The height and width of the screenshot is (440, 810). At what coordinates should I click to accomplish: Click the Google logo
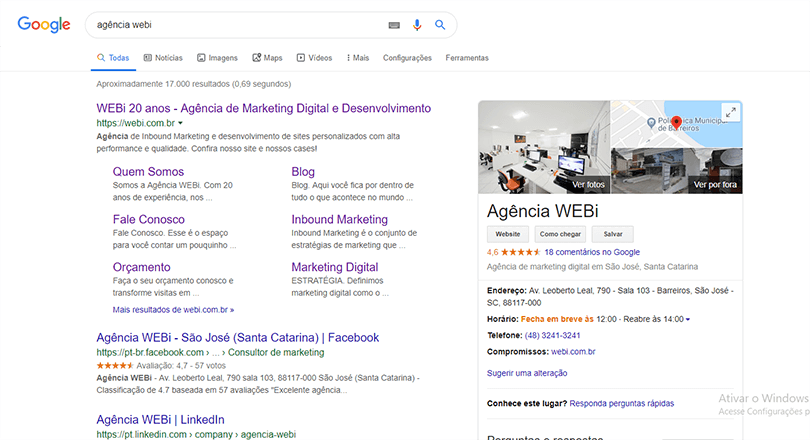click(x=44, y=24)
